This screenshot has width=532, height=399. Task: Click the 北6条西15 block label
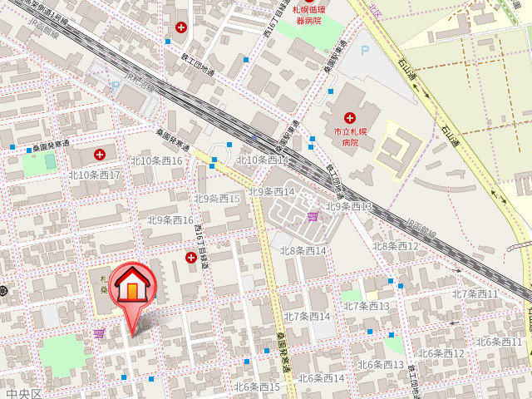pyautogui.click(x=257, y=387)
